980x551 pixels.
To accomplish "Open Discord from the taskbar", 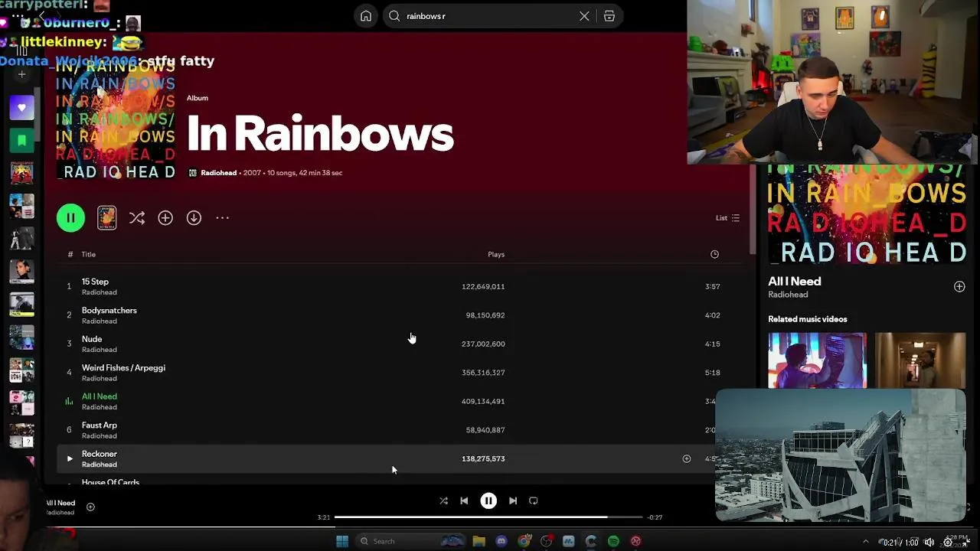I will tap(501, 541).
